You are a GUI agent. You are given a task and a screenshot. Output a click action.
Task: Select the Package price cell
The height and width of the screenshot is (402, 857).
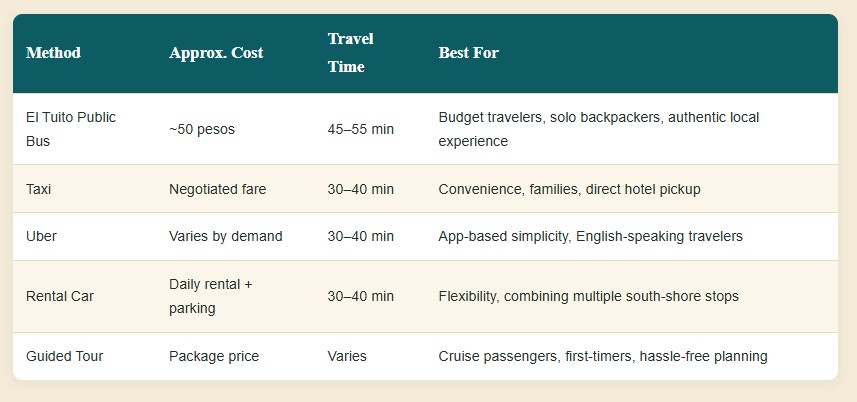point(214,356)
